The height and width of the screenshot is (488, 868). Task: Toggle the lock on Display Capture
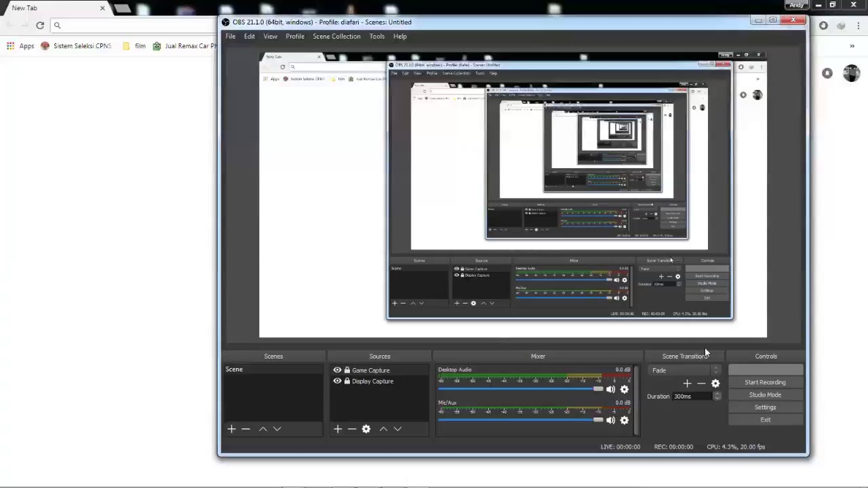[347, 381]
